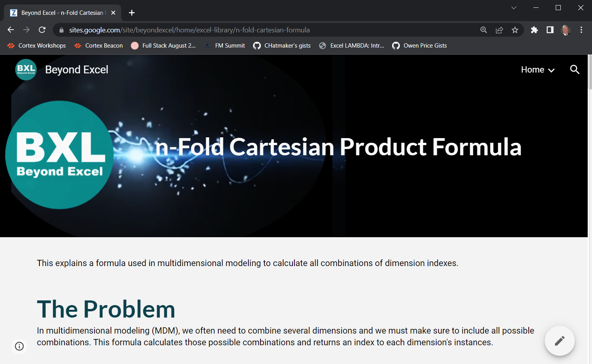
Task: Click the padlock site info icon
Action: [61, 30]
